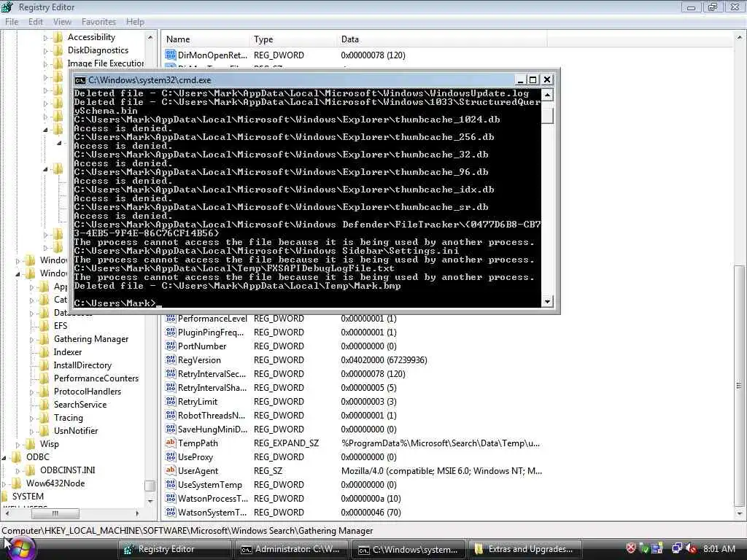Click the values list scroll down arrow

click(x=740, y=514)
